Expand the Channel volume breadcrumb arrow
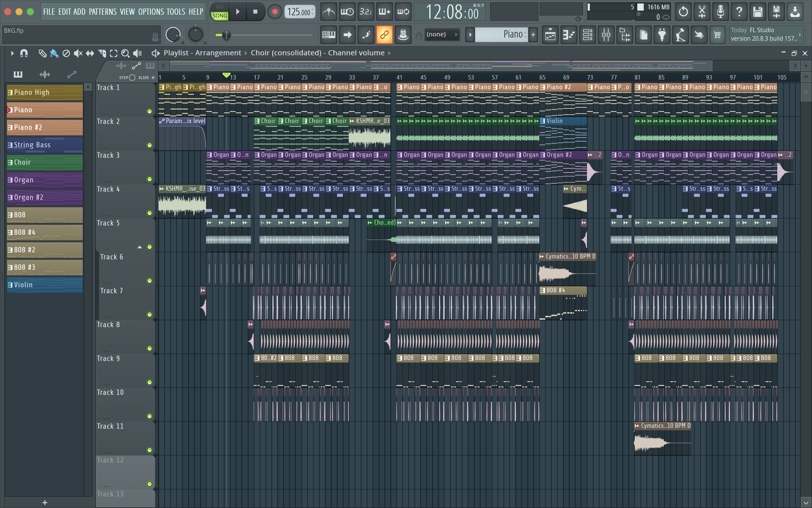 pos(389,53)
